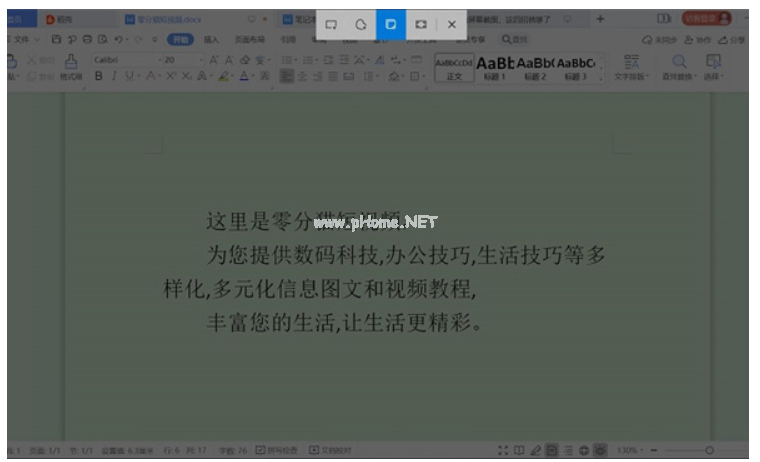Switch to the 插入 ribbon tab

coord(211,39)
